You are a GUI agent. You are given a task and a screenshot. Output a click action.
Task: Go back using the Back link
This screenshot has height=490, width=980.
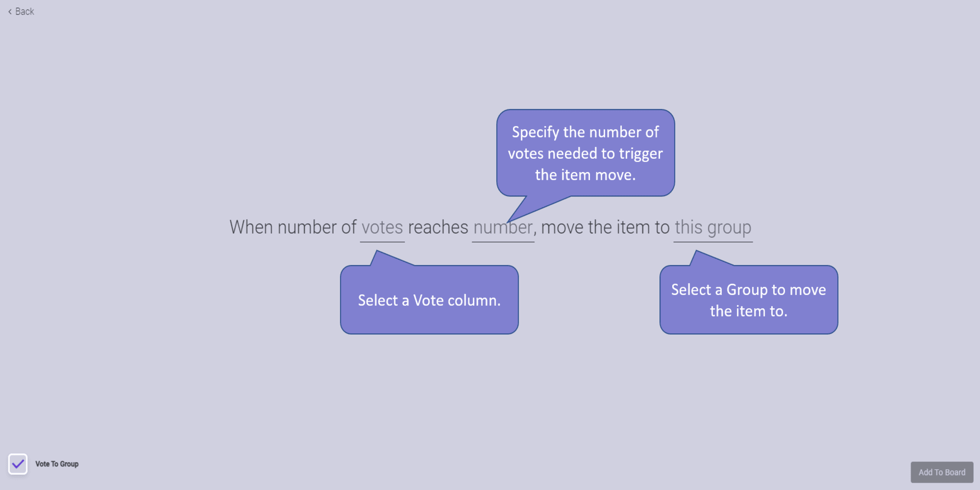pyautogui.click(x=21, y=12)
